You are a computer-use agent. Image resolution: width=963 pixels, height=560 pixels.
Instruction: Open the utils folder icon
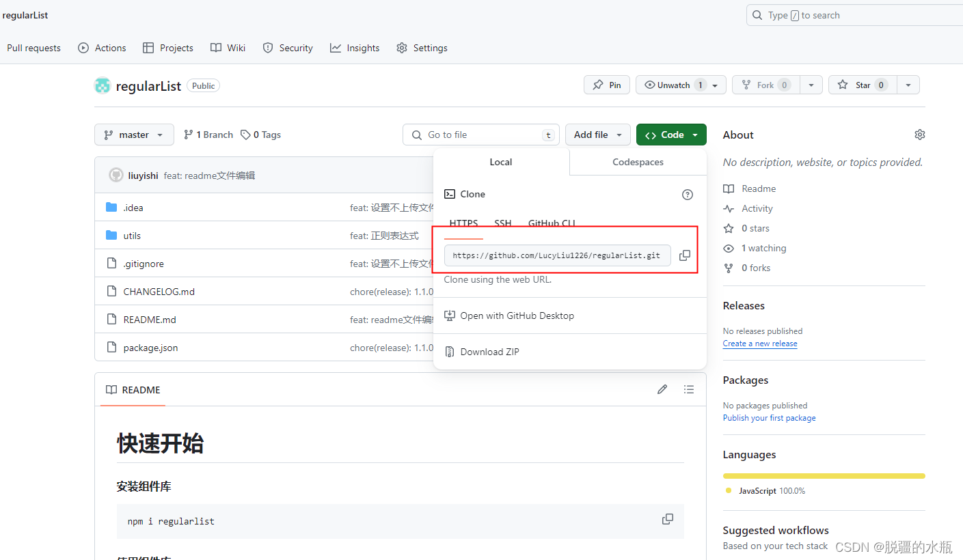coord(111,235)
